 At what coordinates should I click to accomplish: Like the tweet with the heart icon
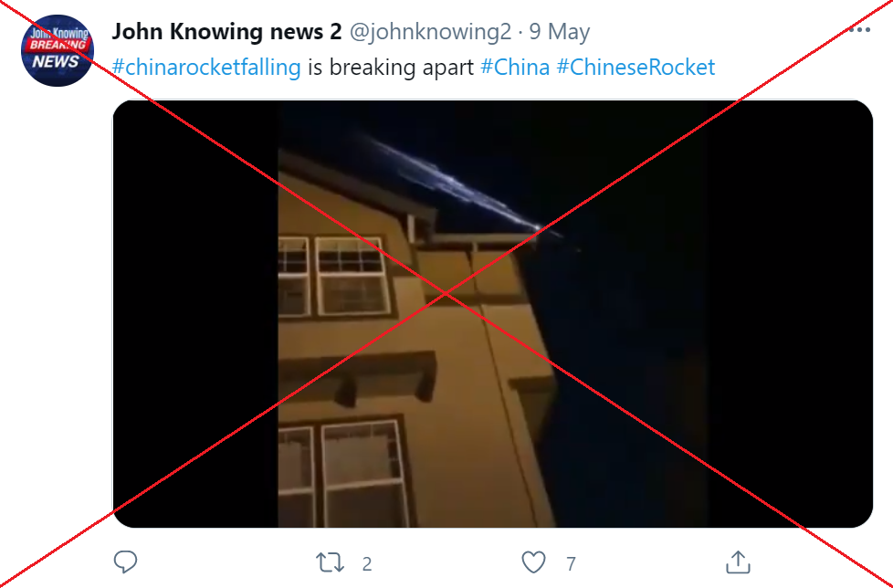click(x=533, y=562)
